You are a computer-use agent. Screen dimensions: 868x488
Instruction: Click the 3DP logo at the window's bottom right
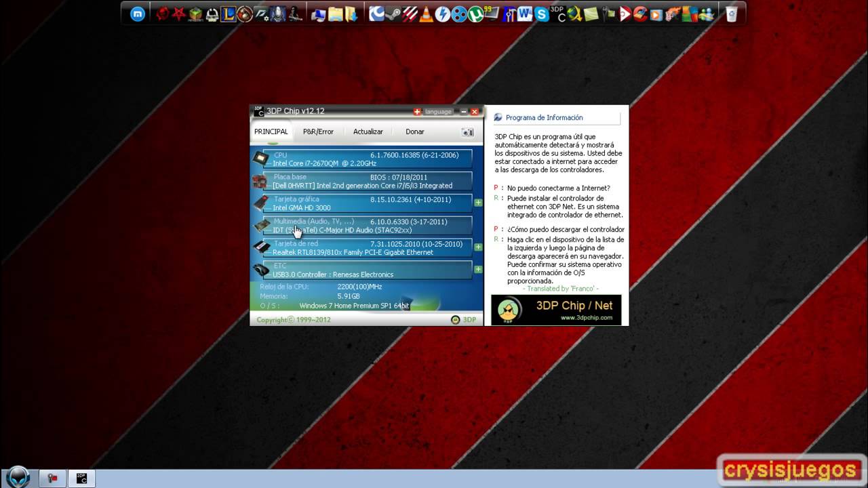coord(465,320)
